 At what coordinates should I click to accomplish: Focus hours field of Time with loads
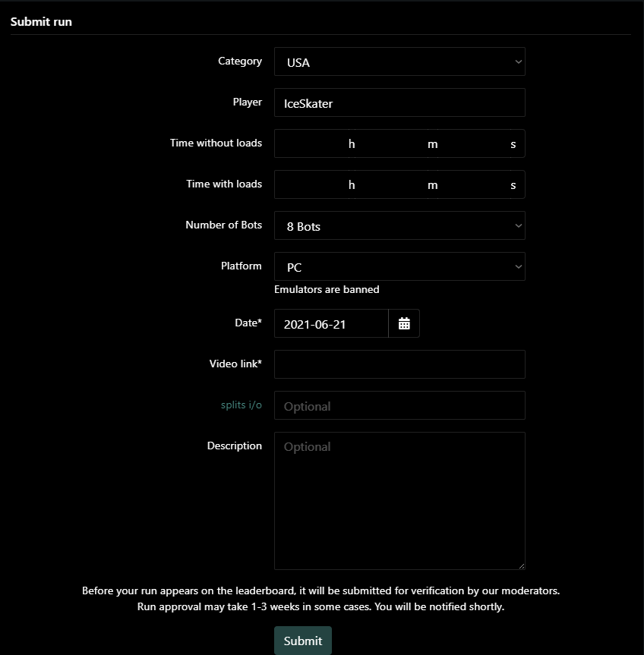(x=311, y=184)
